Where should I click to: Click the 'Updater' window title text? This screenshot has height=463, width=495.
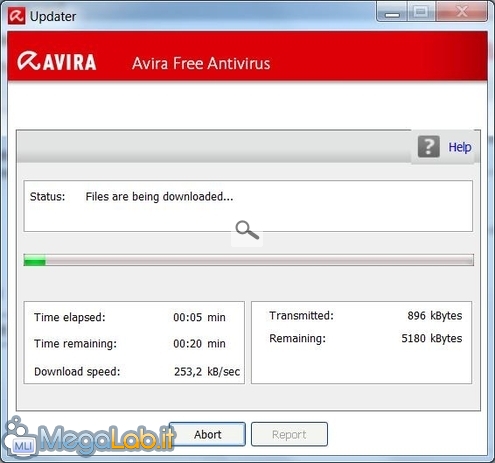(x=53, y=17)
